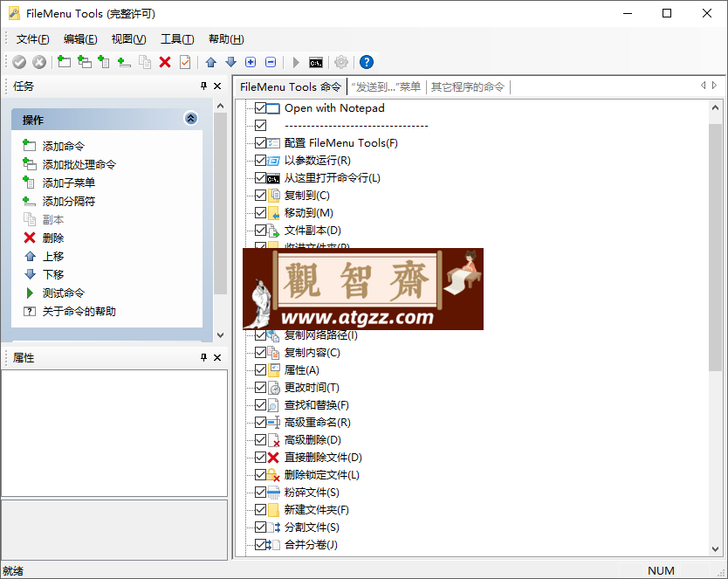Close the 属性 panel
Screen dimensions: 728x579
click(x=217, y=357)
